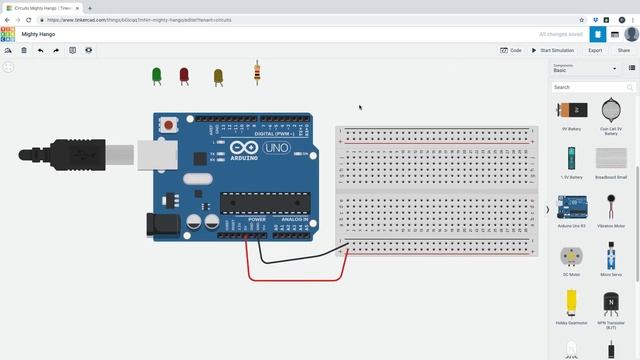Viewport: 640px width, 360px height.
Task: Select the Breadboard Small component
Action: pos(611,162)
